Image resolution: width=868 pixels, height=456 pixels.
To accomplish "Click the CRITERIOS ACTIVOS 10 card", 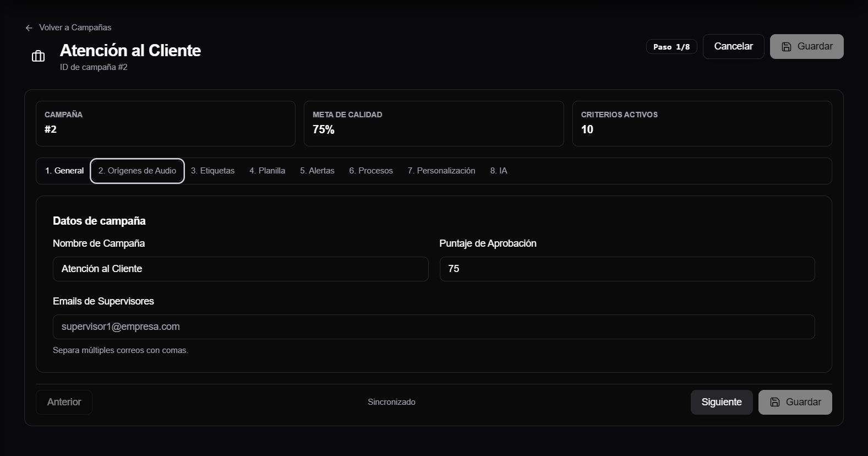I will [x=702, y=123].
